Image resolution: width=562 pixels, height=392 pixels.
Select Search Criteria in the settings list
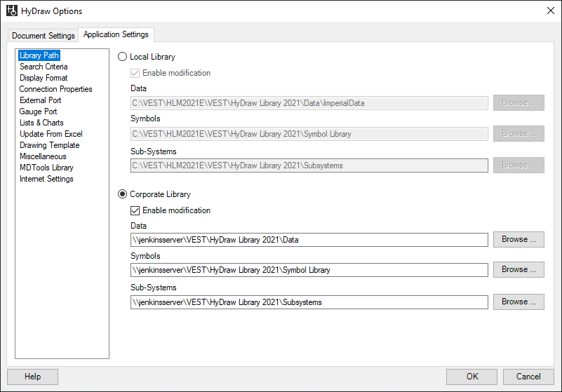[x=44, y=67]
